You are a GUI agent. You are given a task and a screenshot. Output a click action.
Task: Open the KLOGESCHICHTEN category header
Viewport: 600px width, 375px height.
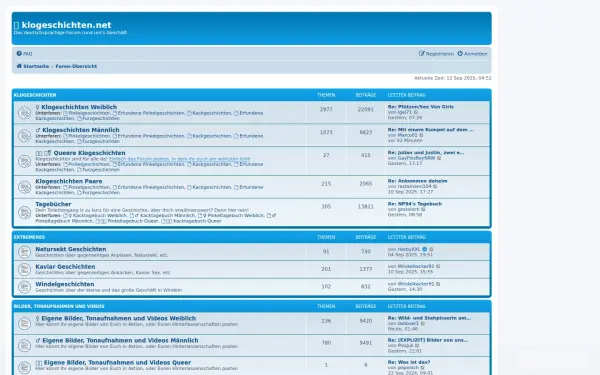pyautogui.click(x=35, y=95)
